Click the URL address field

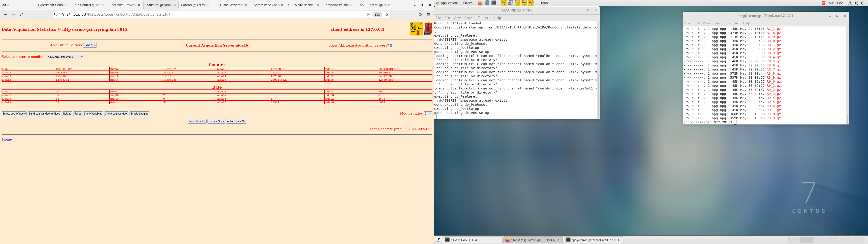pos(216,14)
